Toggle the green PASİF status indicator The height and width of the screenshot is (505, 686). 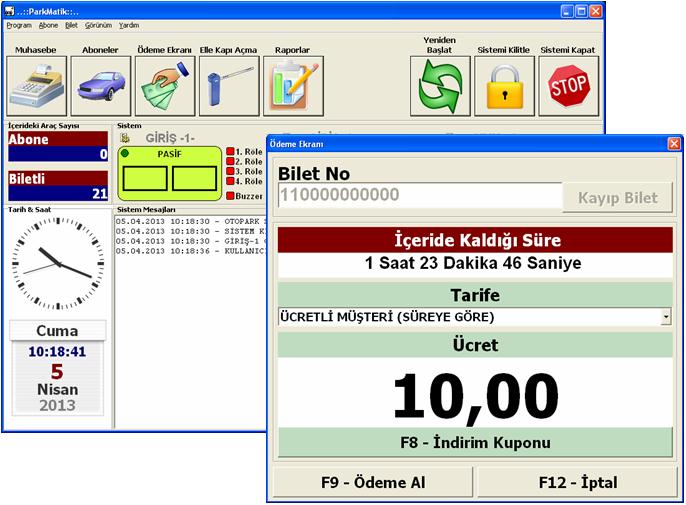126,154
